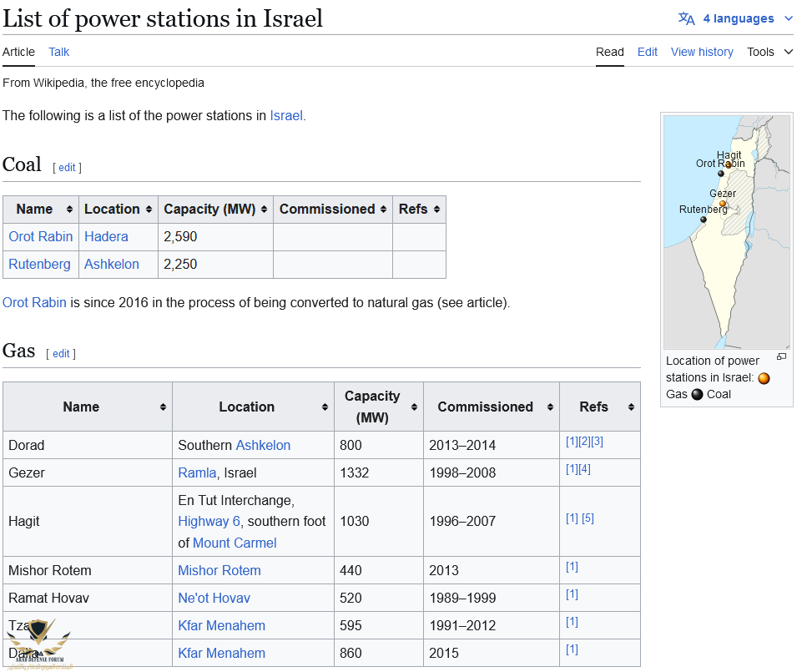The width and height of the screenshot is (802, 672).
Task: Sort Gas table by Name arrows
Action: pyautogui.click(x=163, y=407)
